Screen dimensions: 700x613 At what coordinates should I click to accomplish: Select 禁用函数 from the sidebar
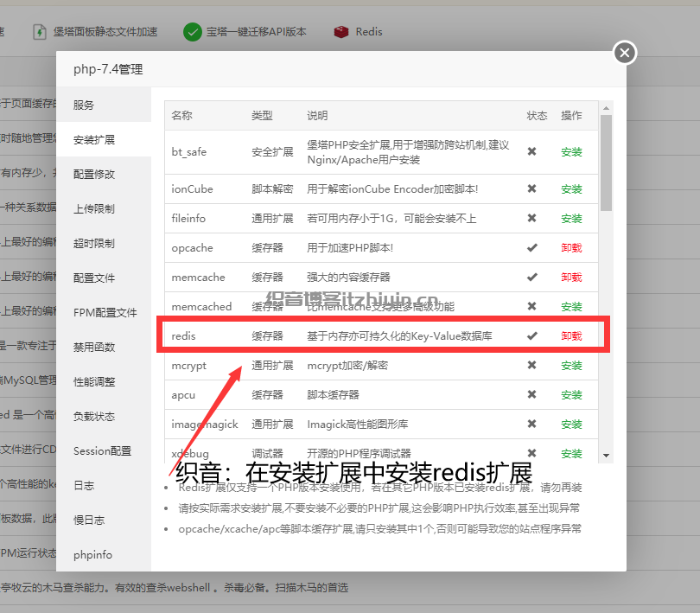(x=103, y=347)
